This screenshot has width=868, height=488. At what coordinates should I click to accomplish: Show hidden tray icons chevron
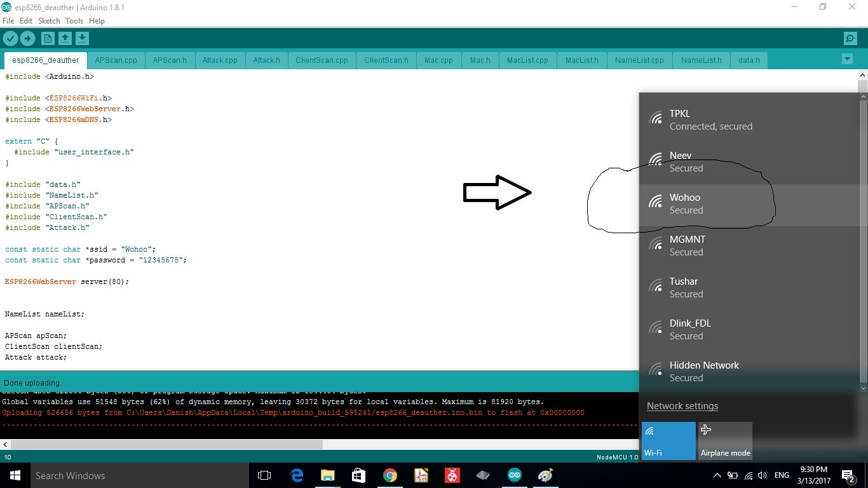(x=717, y=475)
